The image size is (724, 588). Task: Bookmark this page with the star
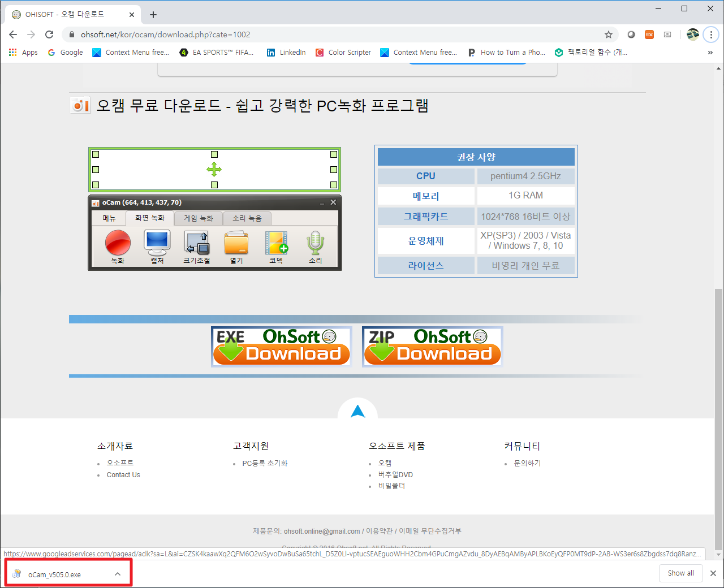coord(609,34)
